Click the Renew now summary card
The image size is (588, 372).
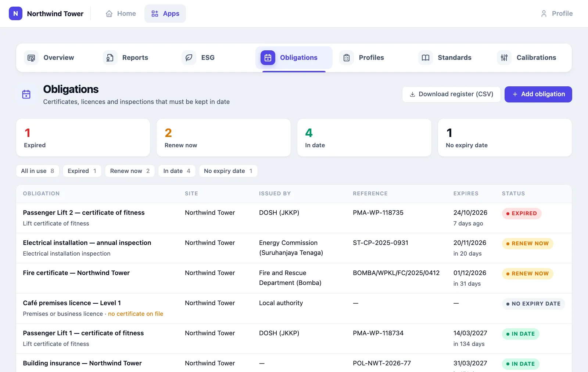[x=223, y=138]
